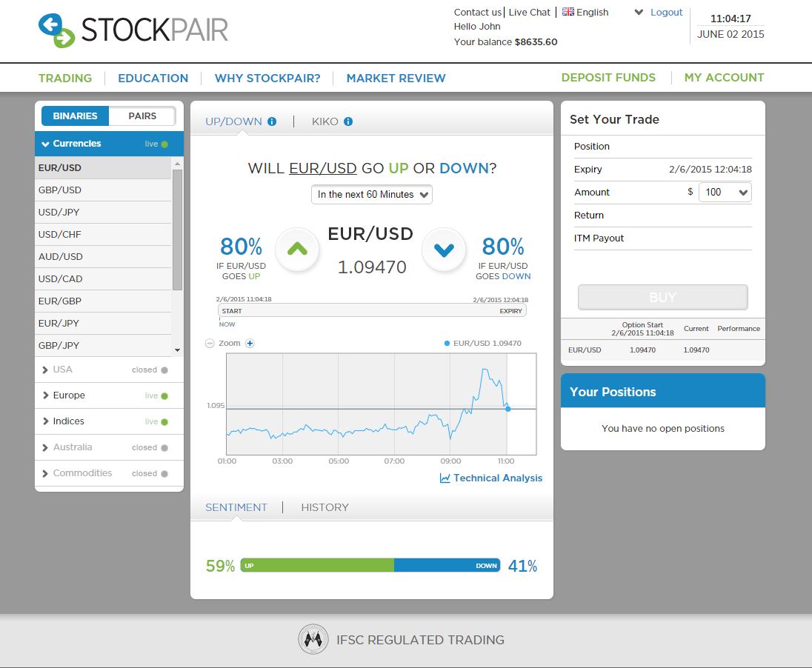812x668 pixels.
Task: Click the 59% UP sentiment value
Action: click(x=220, y=566)
